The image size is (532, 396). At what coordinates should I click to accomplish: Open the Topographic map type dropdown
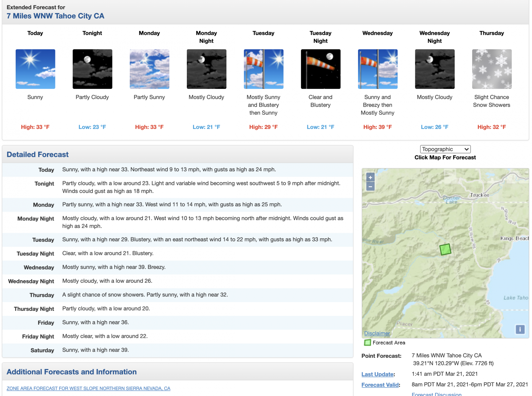tap(445, 149)
